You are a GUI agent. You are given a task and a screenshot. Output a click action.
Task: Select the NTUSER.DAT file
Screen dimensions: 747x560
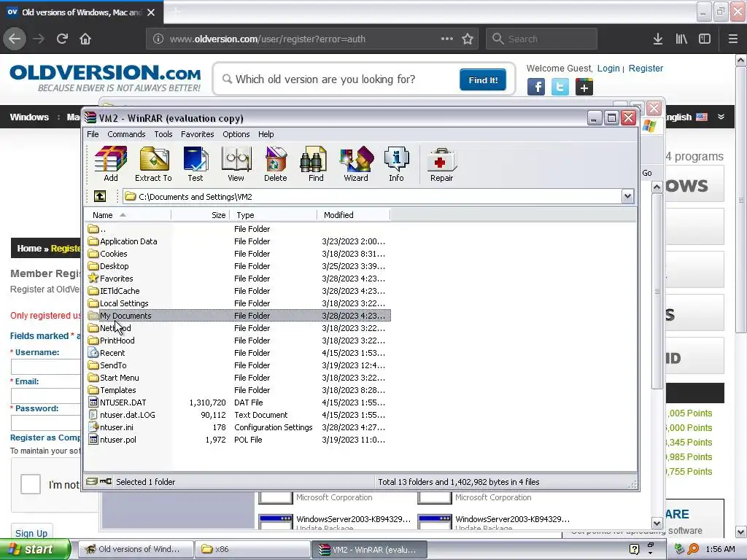click(x=237, y=402)
